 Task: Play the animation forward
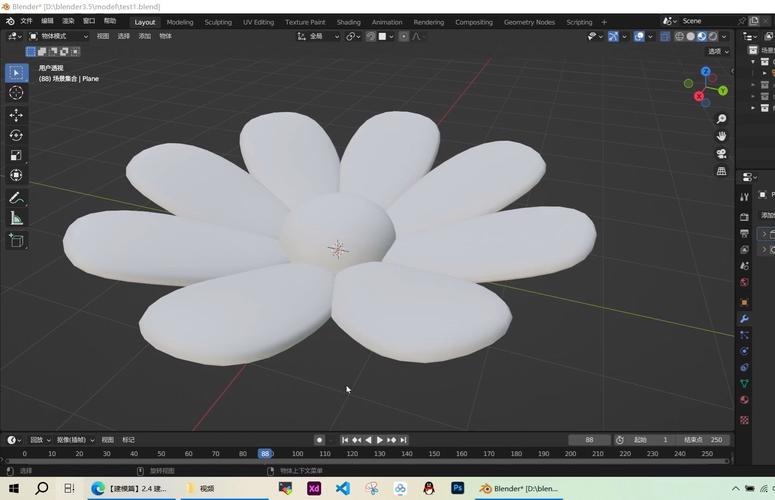[380, 440]
